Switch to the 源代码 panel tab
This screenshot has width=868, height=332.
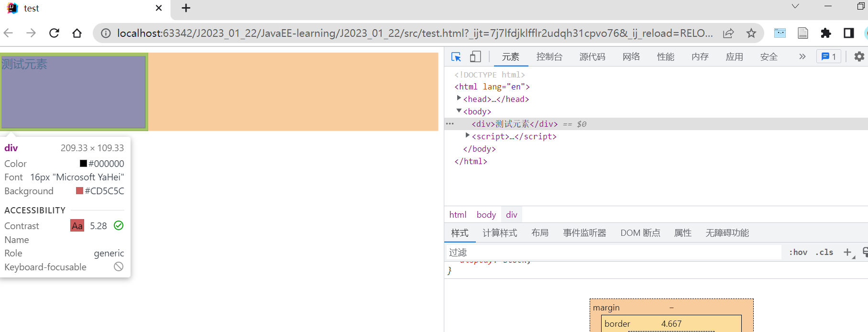coord(592,57)
